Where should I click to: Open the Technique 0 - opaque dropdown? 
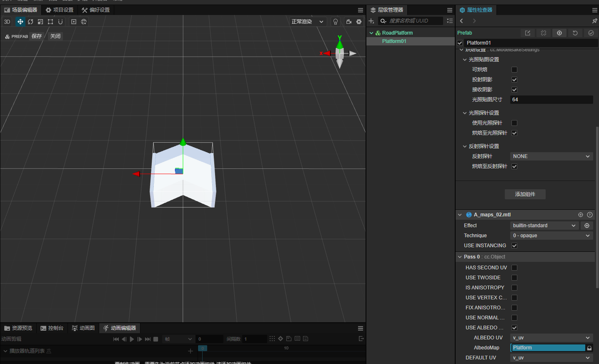(551, 236)
